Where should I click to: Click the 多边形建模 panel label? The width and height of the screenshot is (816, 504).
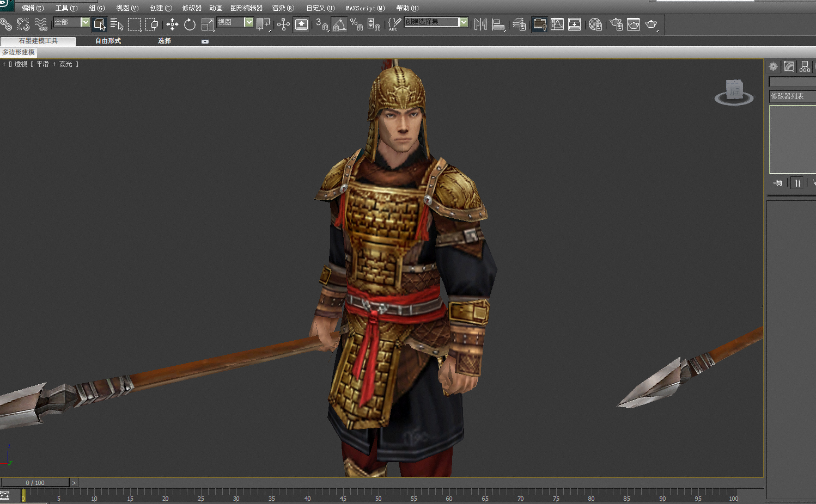tap(19, 52)
